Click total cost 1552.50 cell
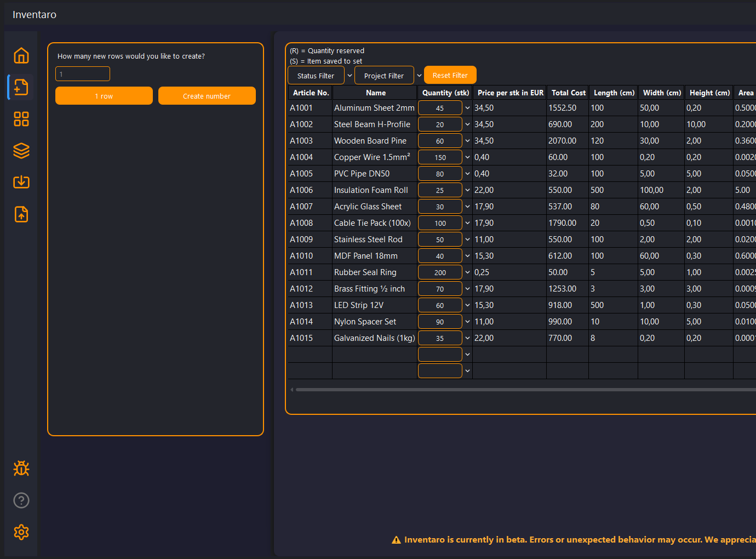The height and width of the screenshot is (559, 756). click(568, 108)
